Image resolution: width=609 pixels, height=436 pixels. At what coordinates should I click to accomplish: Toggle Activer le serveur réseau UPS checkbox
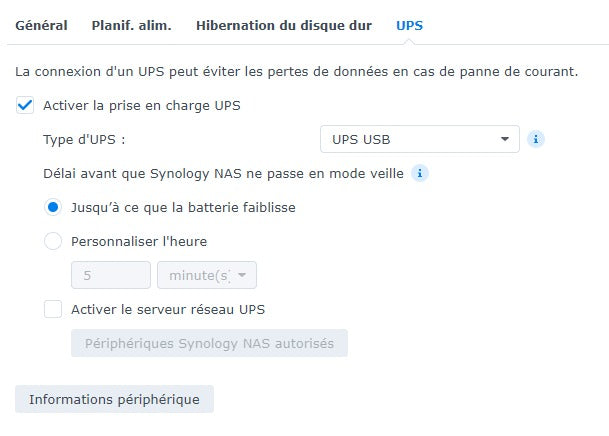click(x=53, y=309)
